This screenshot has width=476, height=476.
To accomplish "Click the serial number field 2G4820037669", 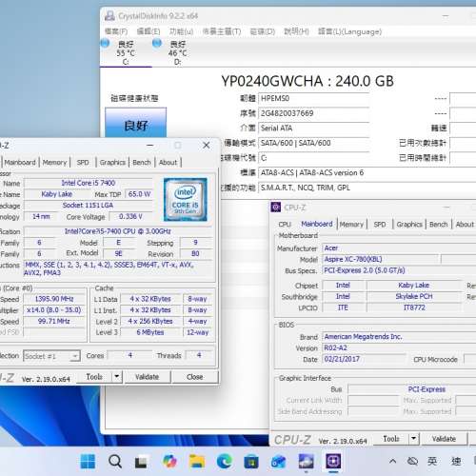I will (313, 113).
